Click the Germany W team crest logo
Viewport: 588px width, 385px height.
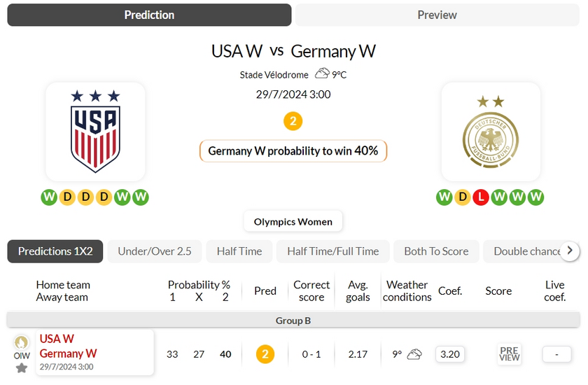click(491, 132)
